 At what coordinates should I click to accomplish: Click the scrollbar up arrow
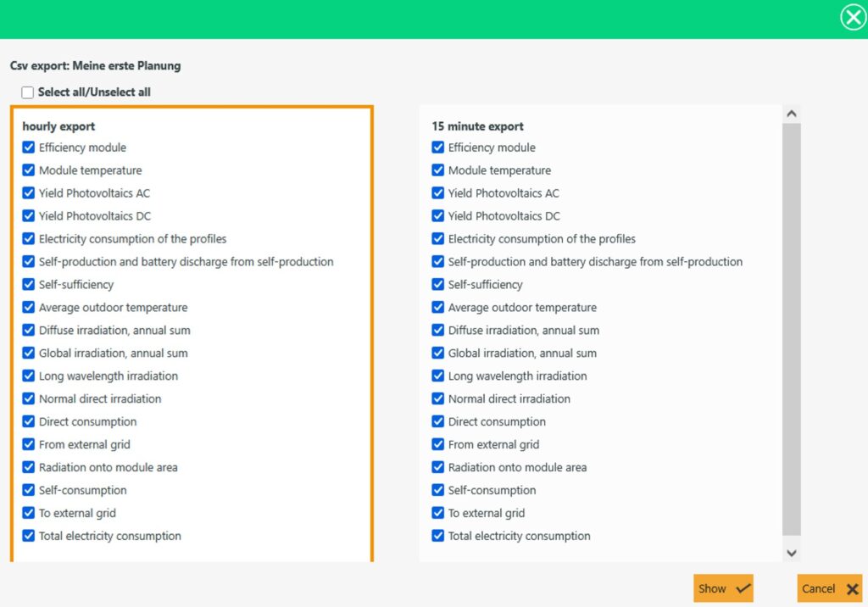(792, 114)
